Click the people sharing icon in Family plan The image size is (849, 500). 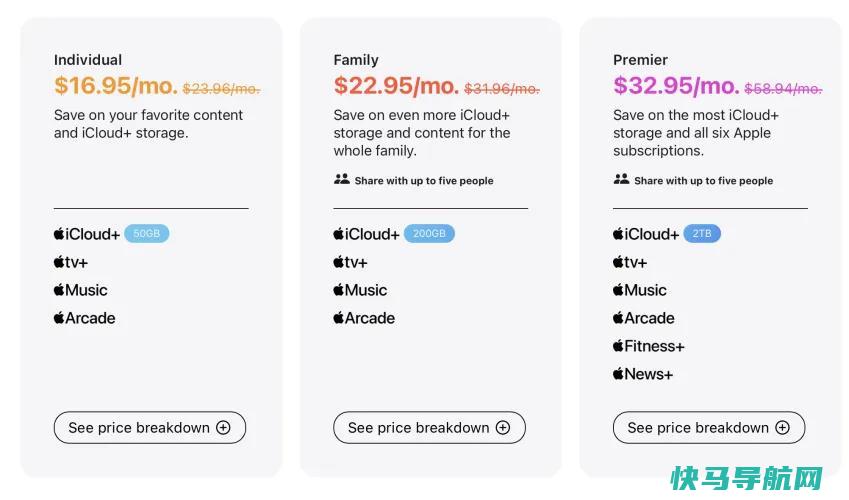point(342,179)
